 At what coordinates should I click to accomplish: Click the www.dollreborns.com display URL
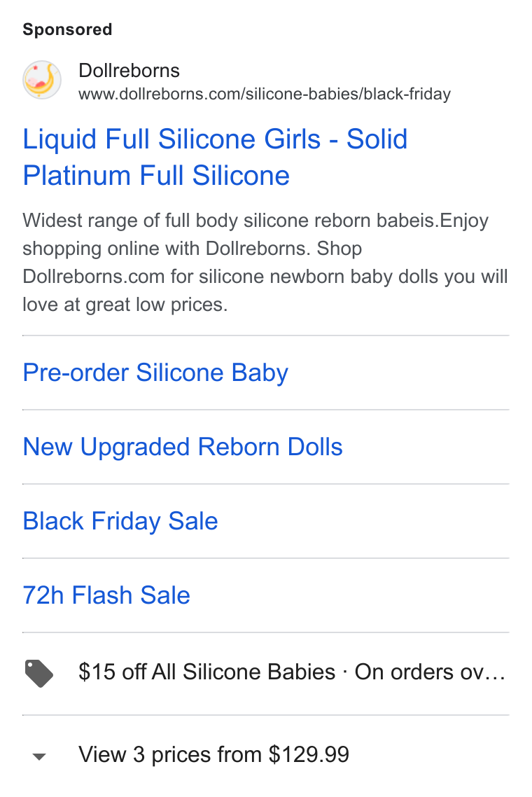coord(264,94)
